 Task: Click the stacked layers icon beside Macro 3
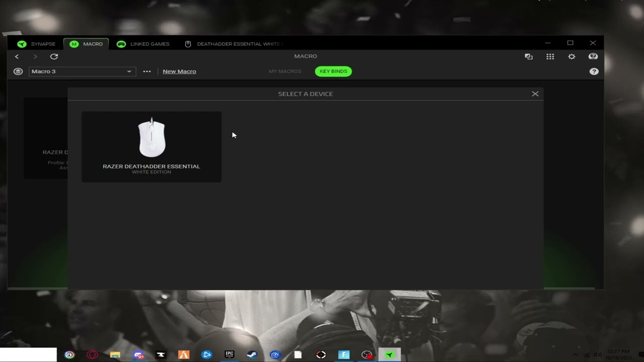click(18, 71)
